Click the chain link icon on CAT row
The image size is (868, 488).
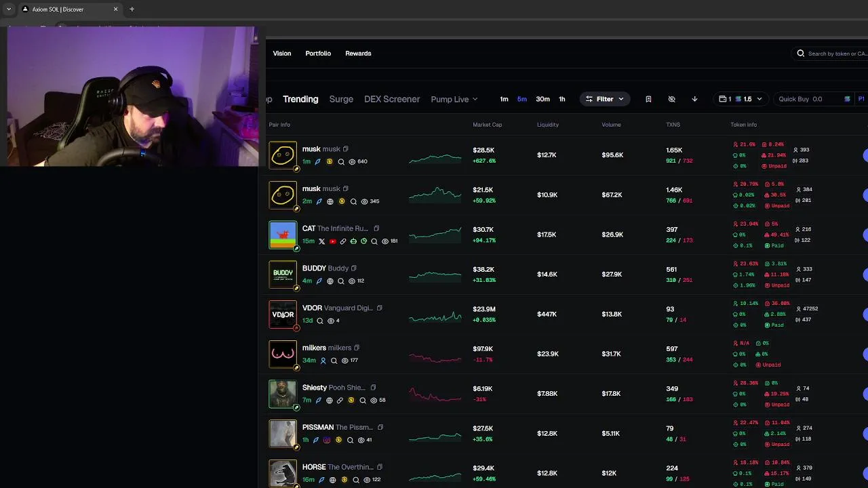[343, 241]
